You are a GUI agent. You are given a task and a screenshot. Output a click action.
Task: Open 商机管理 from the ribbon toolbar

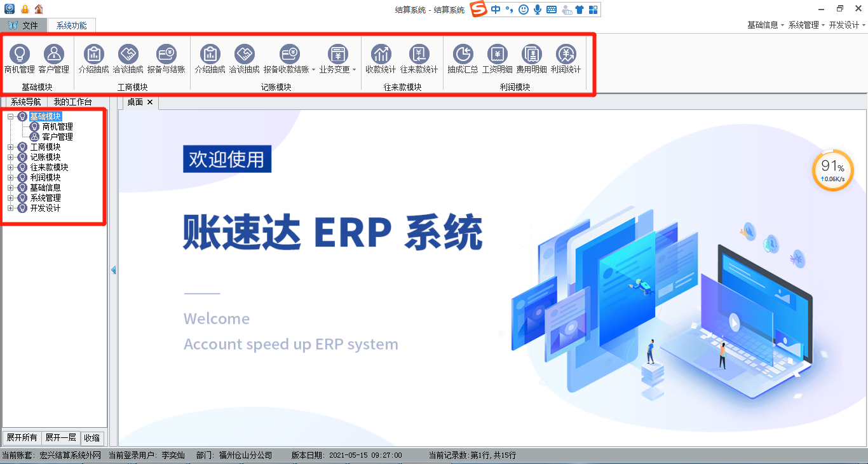20,60
